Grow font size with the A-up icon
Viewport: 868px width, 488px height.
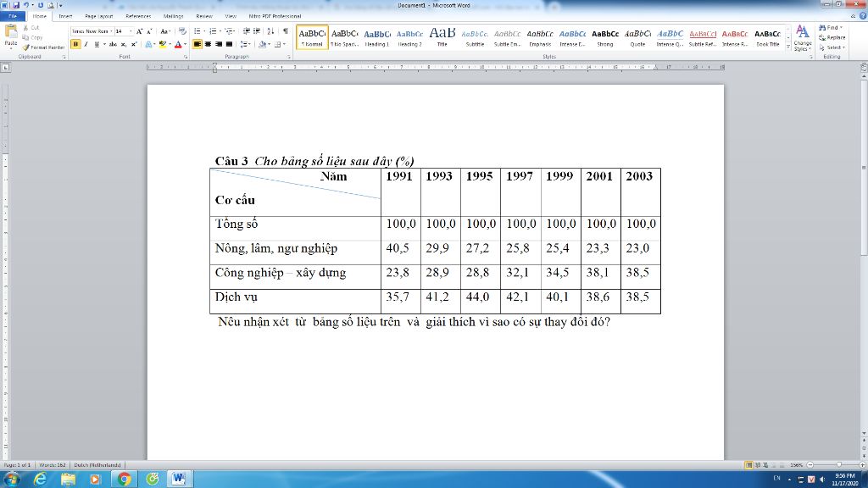click(x=139, y=31)
